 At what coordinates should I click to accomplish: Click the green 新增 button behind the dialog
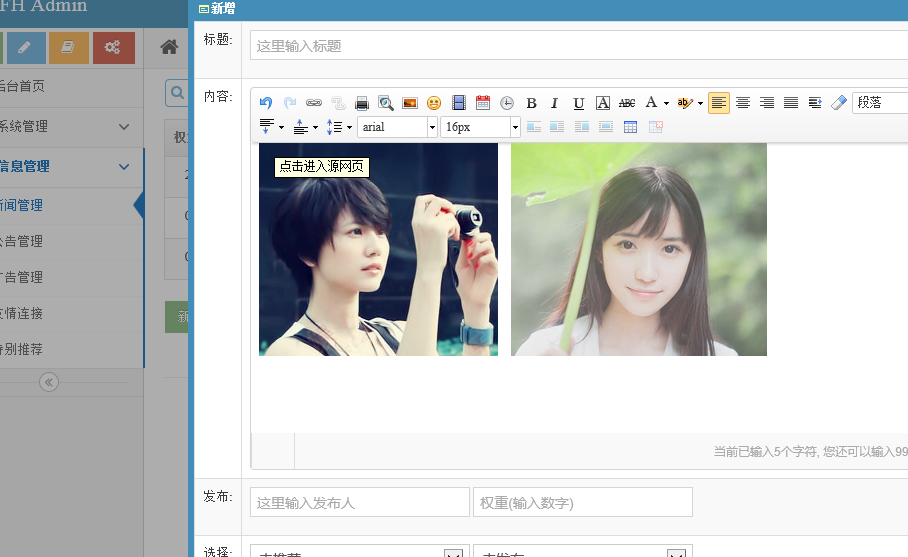click(x=177, y=317)
